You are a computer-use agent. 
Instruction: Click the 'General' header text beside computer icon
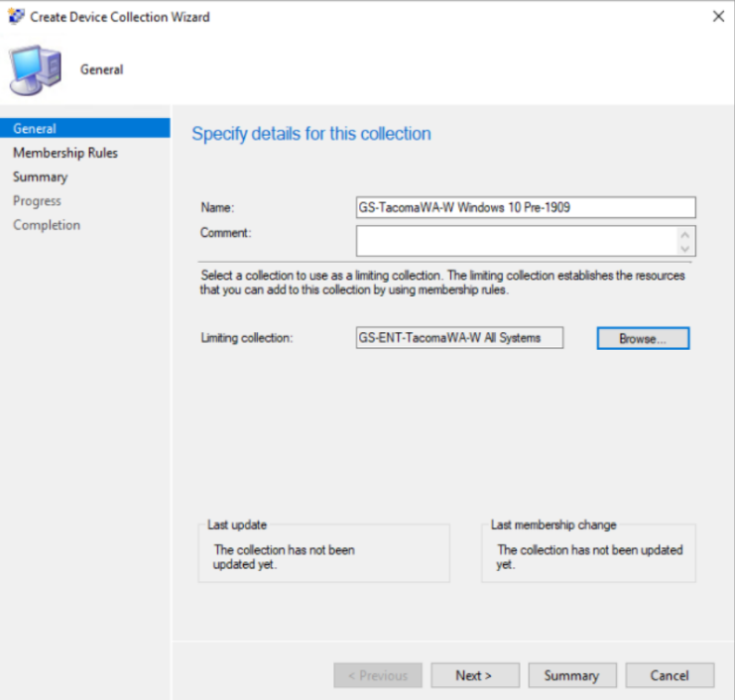[102, 69]
